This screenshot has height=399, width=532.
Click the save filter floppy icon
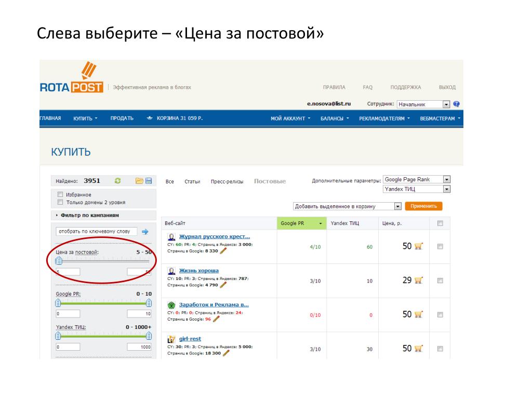149,181
